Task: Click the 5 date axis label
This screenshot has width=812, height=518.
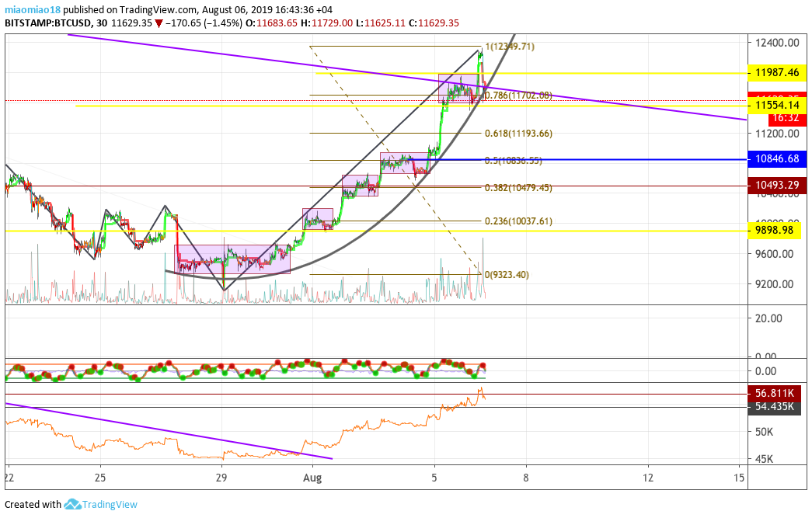Action: pos(434,478)
